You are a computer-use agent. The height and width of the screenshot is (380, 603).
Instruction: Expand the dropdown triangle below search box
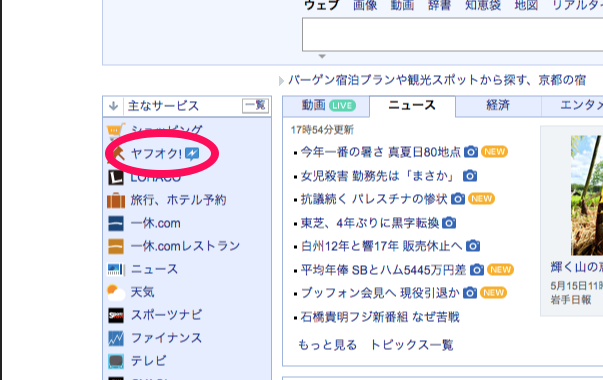(x=322, y=57)
